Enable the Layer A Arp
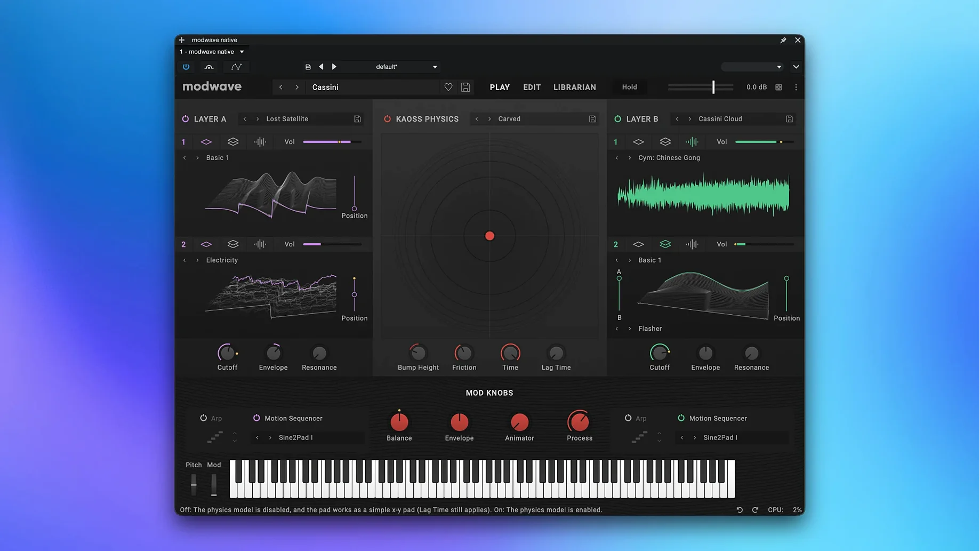Viewport: 980px width, 551px height. 204,418
